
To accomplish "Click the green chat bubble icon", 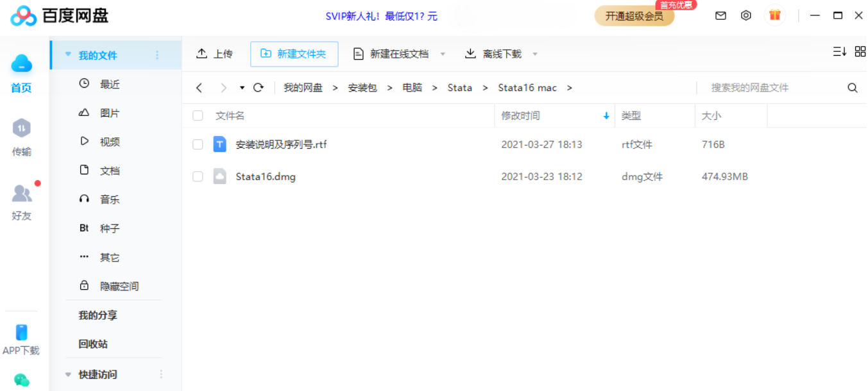I will (x=22, y=380).
